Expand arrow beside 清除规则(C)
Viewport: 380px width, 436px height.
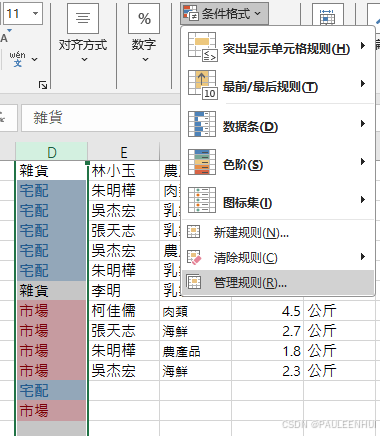click(363, 257)
